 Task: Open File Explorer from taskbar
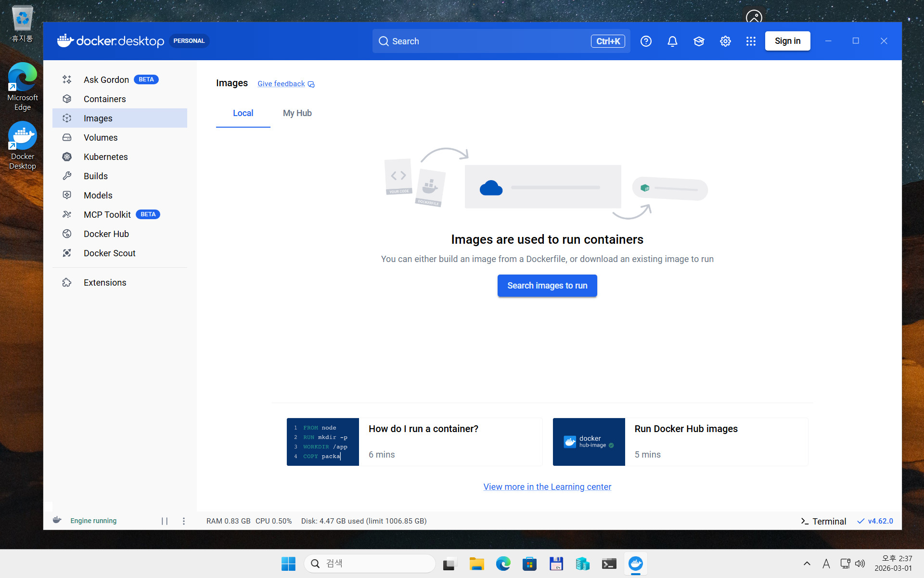[476, 564]
